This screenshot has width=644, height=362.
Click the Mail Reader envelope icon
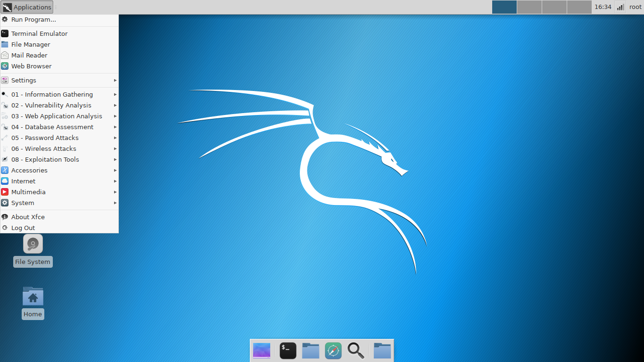pos(5,55)
